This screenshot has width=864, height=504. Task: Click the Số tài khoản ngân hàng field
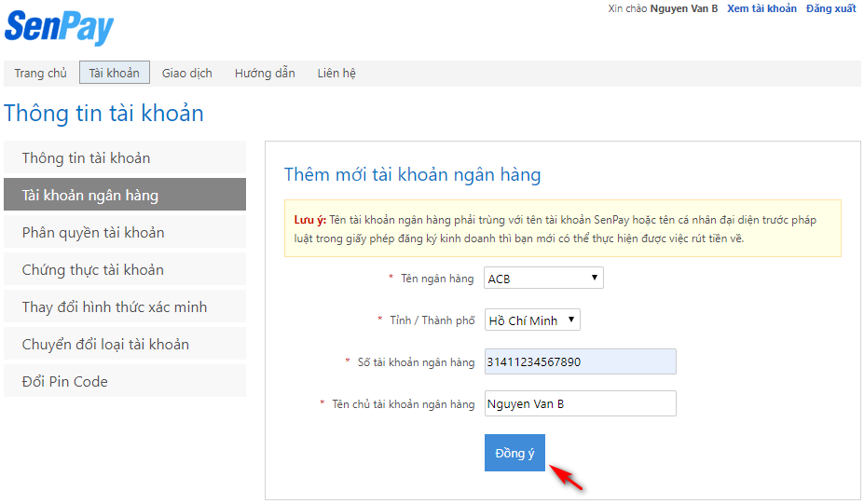(580, 362)
